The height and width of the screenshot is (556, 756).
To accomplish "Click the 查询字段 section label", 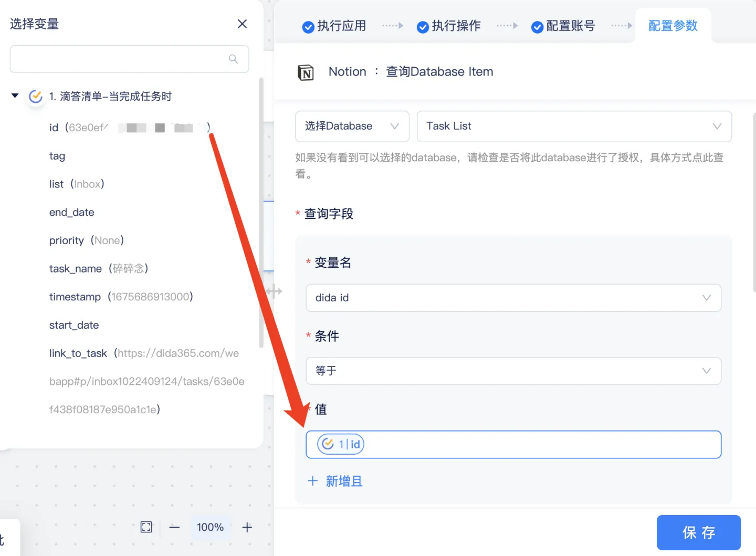I will (329, 214).
